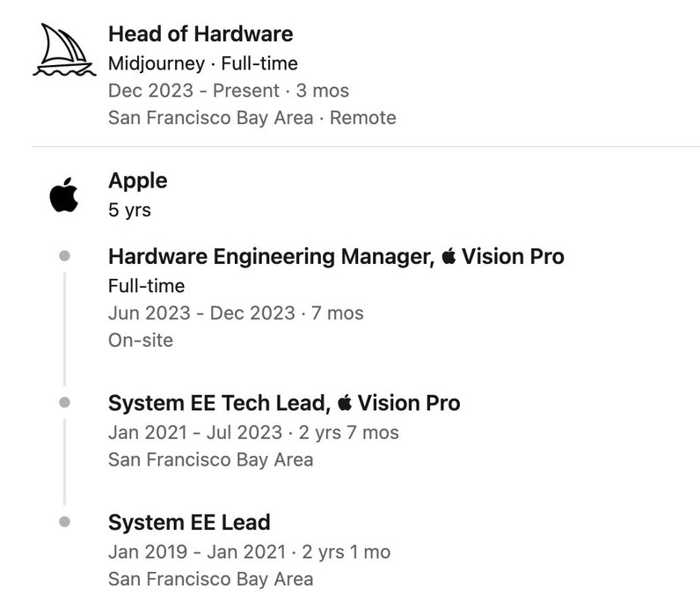Click the Hardware Engineering Manager timeline dot
This screenshot has height=616, width=700.
point(65,256)
